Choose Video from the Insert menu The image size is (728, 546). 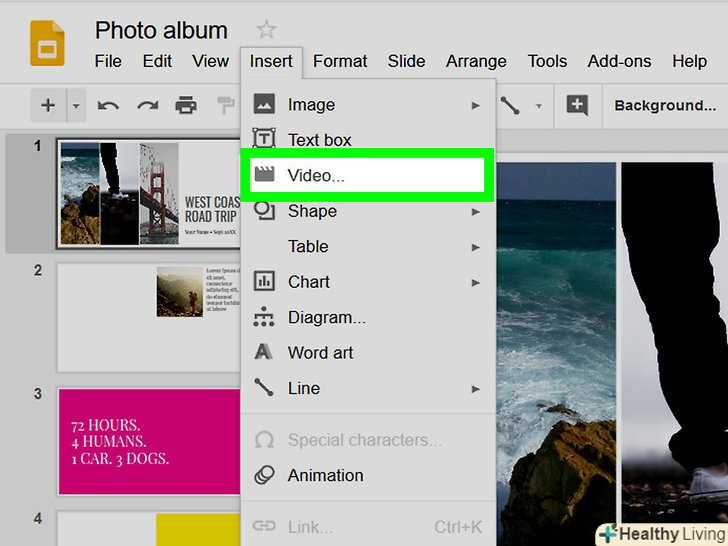(x=315, y=175)
